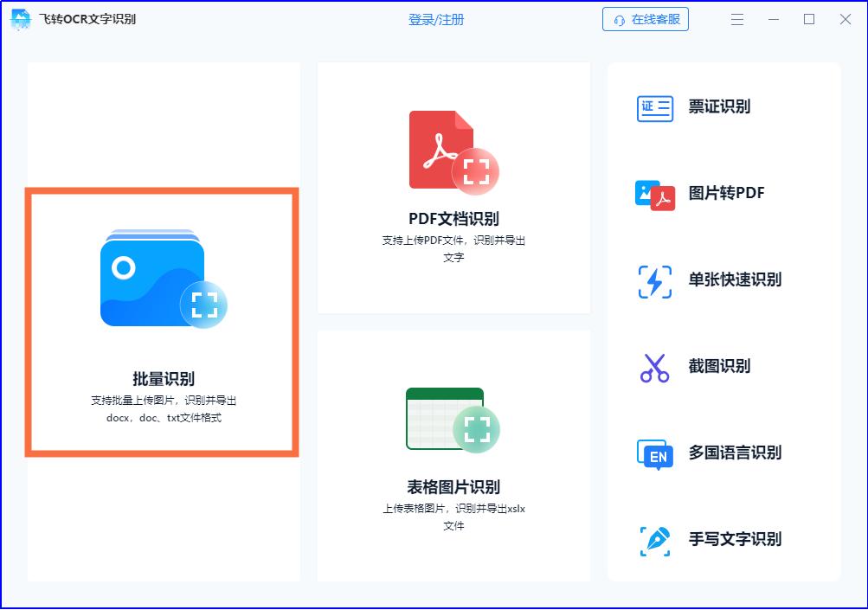
Task: Click the 手写文字识别 handwriting pen icon
Action: click(x=653, y=539)
